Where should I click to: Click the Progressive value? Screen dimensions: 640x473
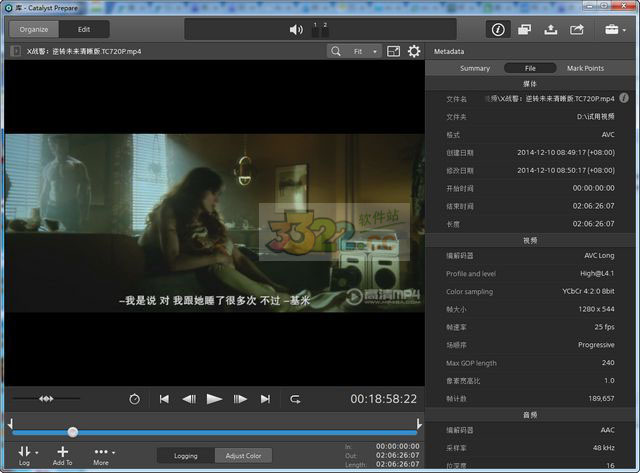(x=596, y=345)
